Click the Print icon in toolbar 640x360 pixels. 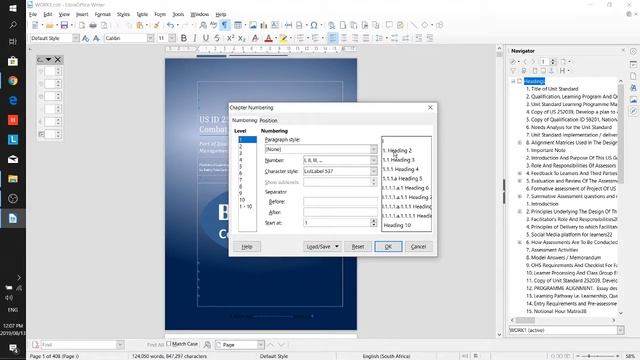(93, 25)
